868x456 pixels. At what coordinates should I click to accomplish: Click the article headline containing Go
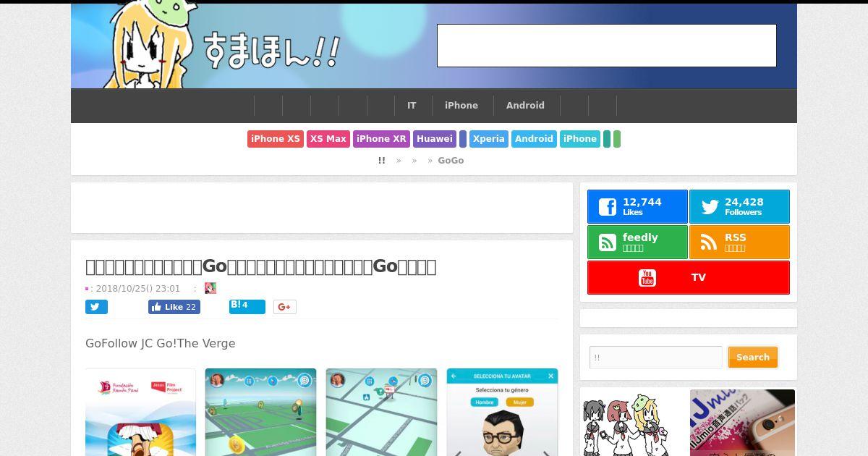point(260,266)
